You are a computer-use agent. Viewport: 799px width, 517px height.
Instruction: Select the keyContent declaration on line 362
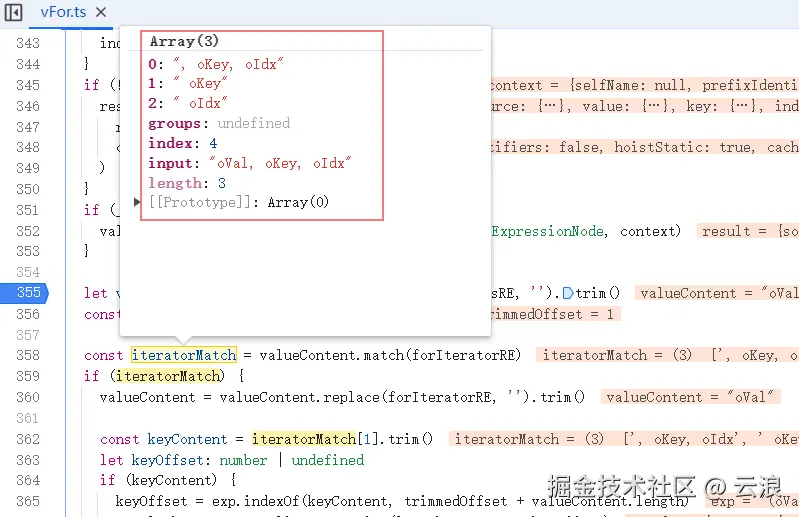pyautogui.click(x=187, y=439)
